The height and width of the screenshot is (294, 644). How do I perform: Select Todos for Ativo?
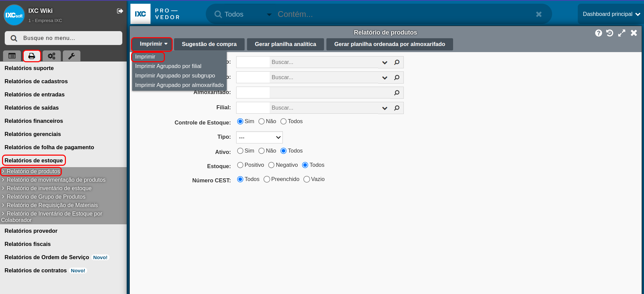[283, 151]
